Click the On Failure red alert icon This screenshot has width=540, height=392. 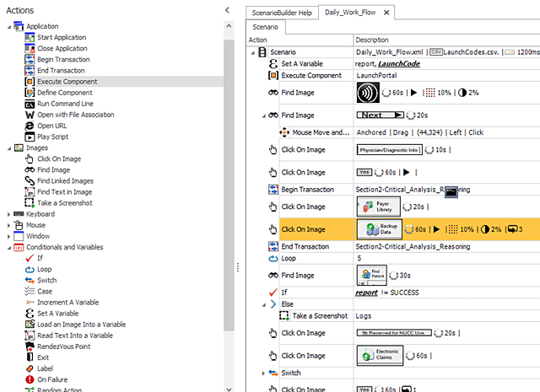(30, 379)
